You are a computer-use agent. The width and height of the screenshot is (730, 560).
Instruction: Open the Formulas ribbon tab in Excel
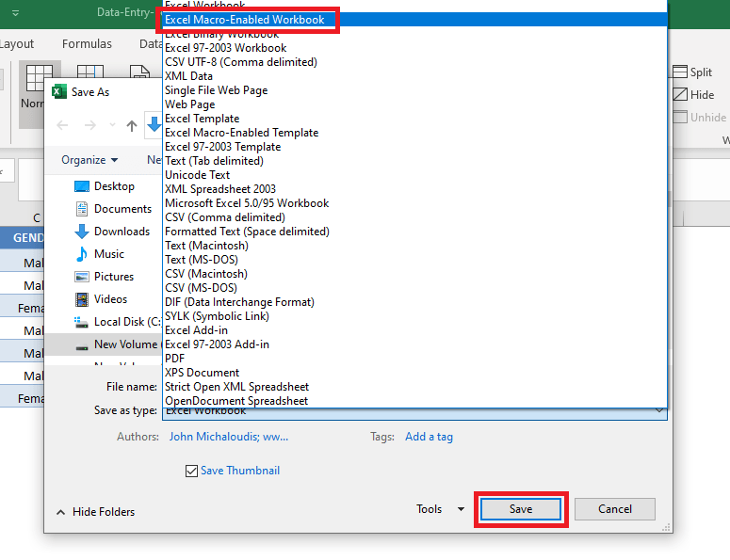pyautogui.click(x=87, y=43)
